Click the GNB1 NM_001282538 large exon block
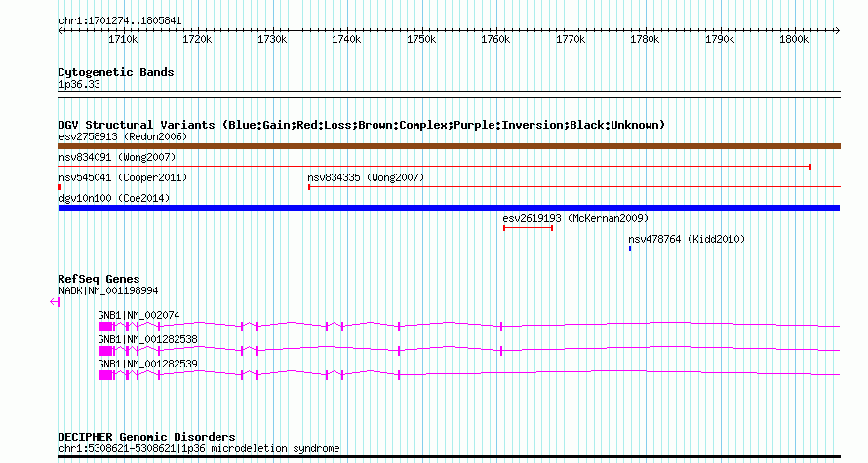The height and width of the screenshot is (463, 868). tap(105, 351)
